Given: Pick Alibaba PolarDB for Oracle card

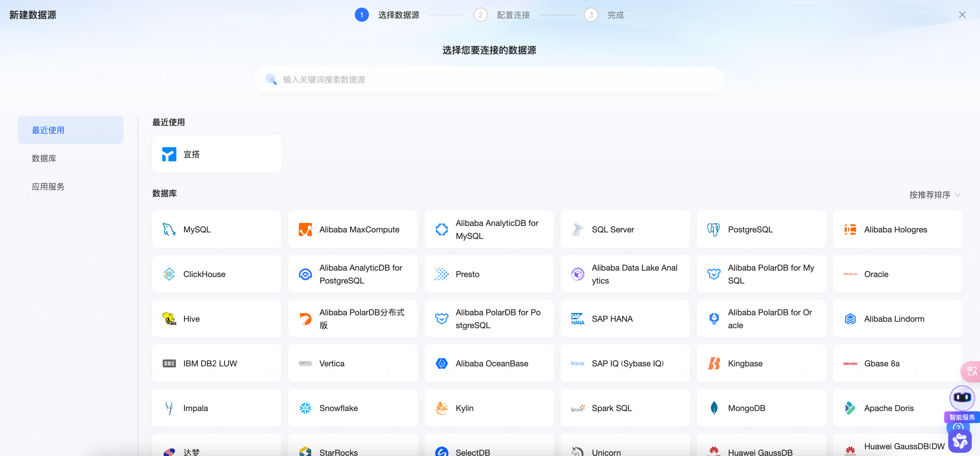Looking at the screenshot, I should (761, 319).
